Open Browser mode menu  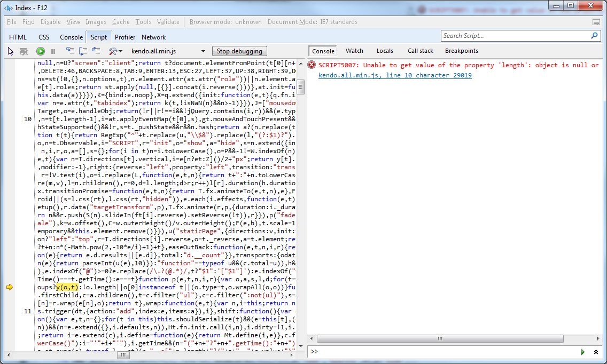(x=225, y=22)
